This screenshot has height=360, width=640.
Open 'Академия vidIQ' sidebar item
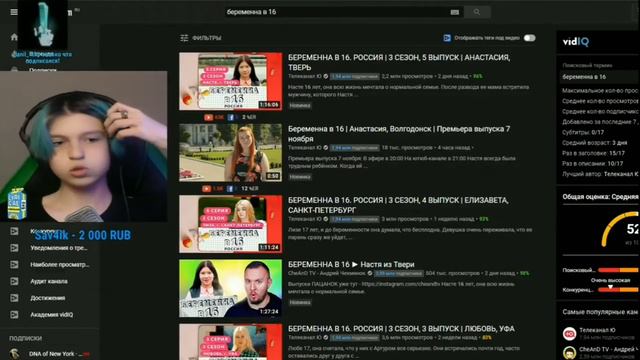52,315
